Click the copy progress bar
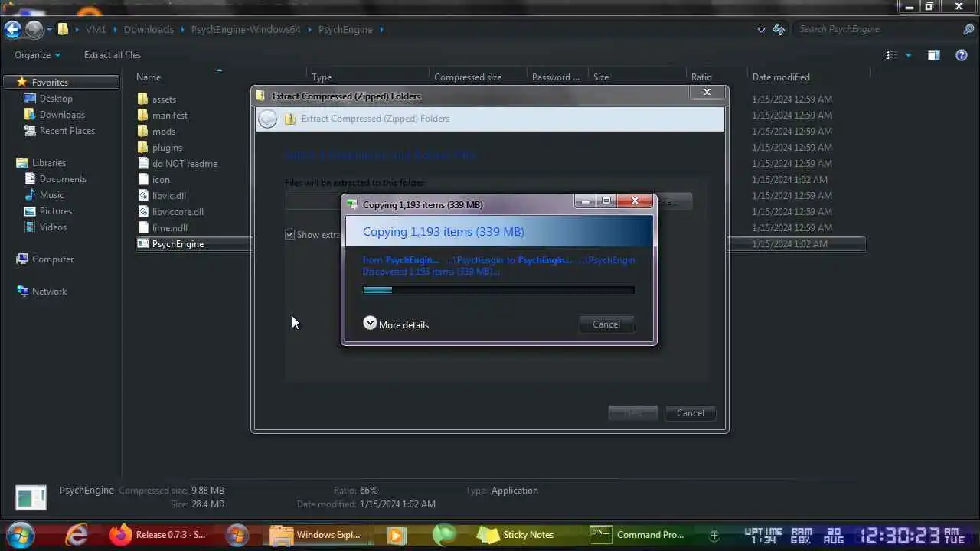The image size is (980, 551). pos(498,290)
